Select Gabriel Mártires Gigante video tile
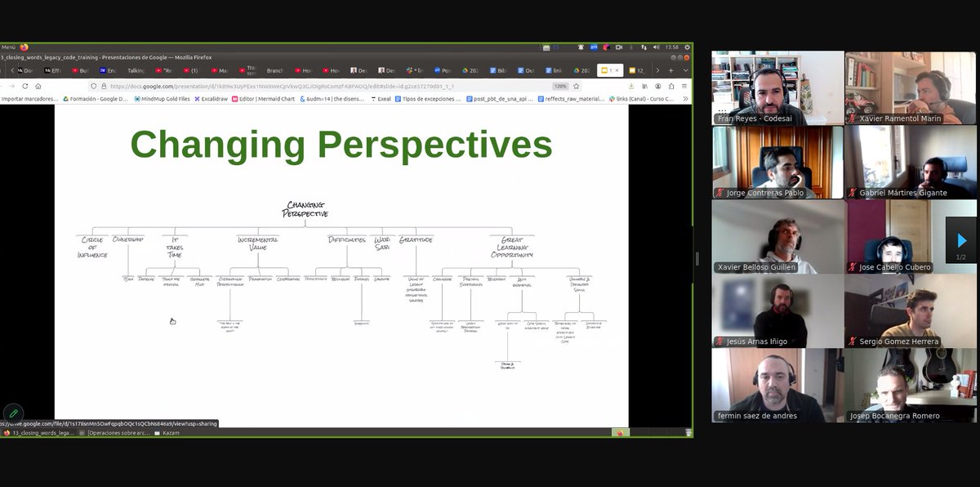 [x=911, y=162]
